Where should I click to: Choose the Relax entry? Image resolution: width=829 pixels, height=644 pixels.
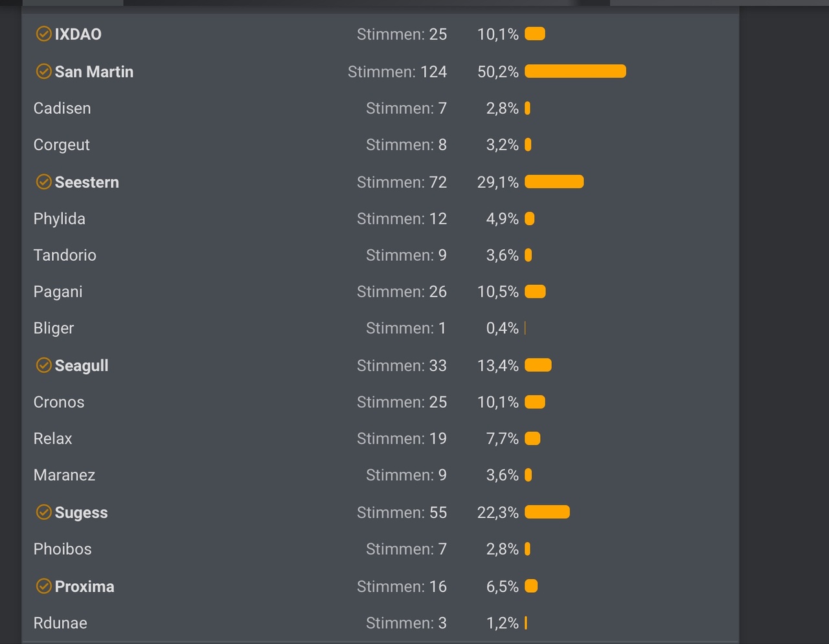[x=53, y=439]
